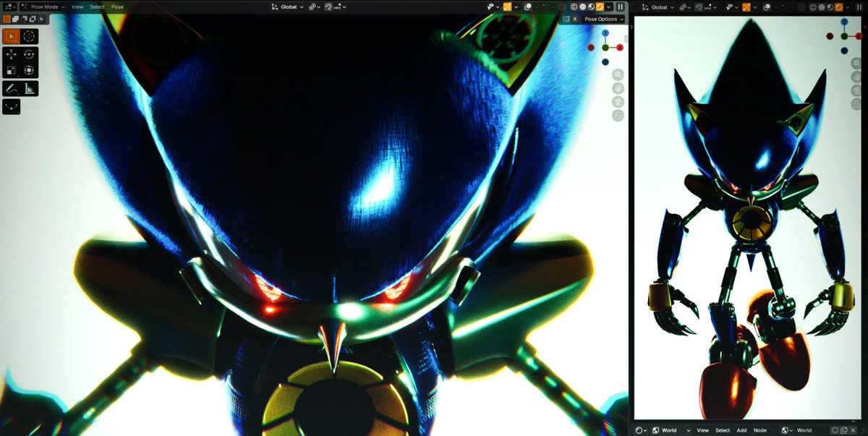Click pan hand icon in left viewport
The width and height of the screenshot is (868, 436).
[x=618, y=88]
